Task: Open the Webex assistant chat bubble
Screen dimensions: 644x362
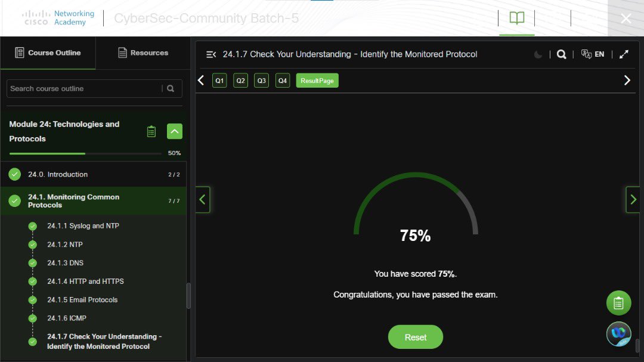Action: click(618, 334)
